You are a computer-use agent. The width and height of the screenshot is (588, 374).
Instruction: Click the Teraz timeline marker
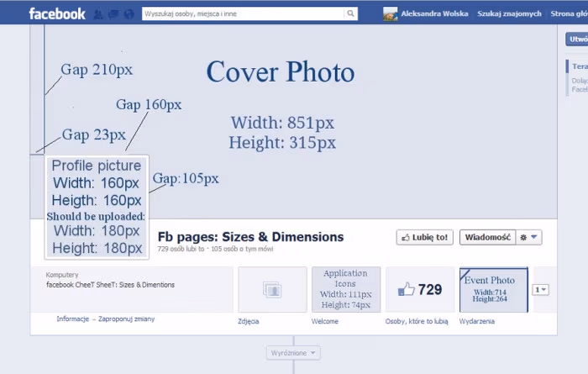tap(580, 66)
